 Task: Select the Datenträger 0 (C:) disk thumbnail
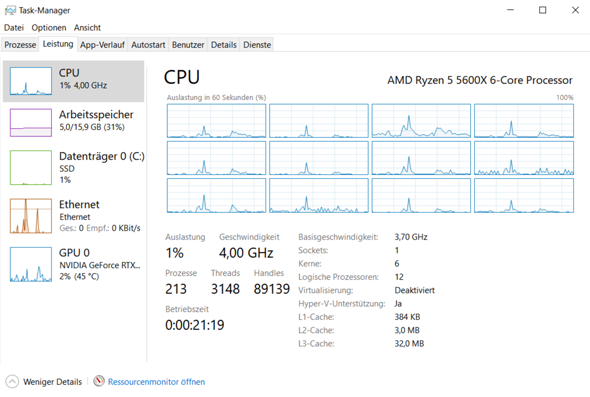pos(31,167)
